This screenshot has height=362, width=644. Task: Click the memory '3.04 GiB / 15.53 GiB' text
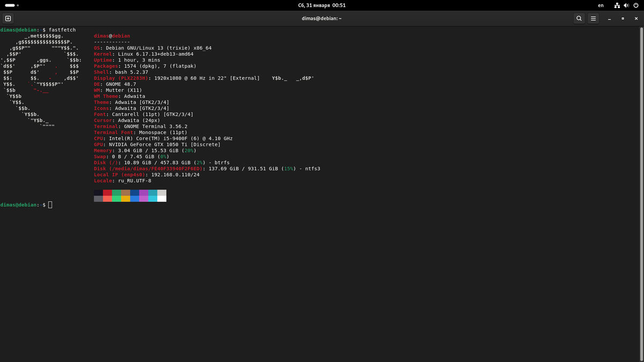click(149, 151)
